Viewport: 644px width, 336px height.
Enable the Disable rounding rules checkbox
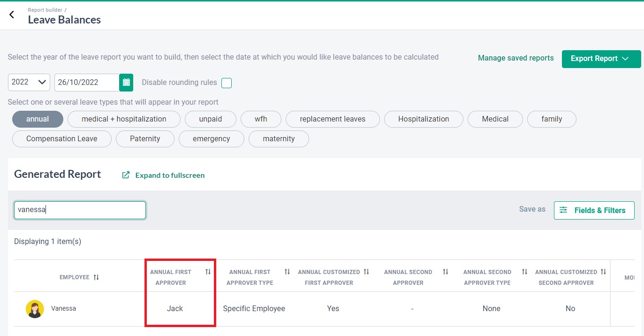point(227,83)
